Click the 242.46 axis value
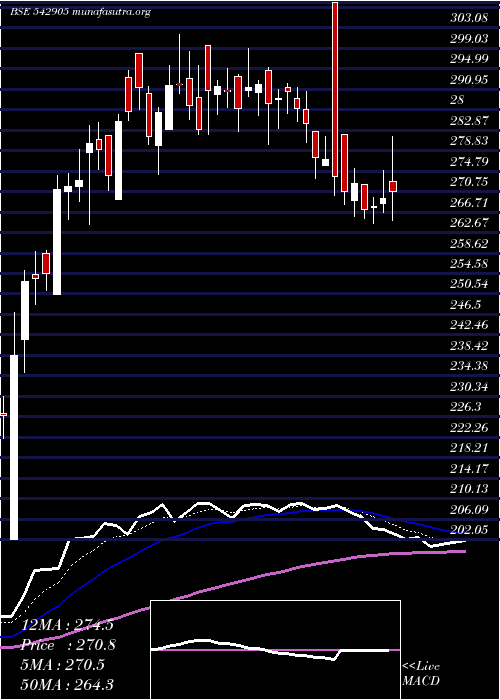 [x=469, y=325]
